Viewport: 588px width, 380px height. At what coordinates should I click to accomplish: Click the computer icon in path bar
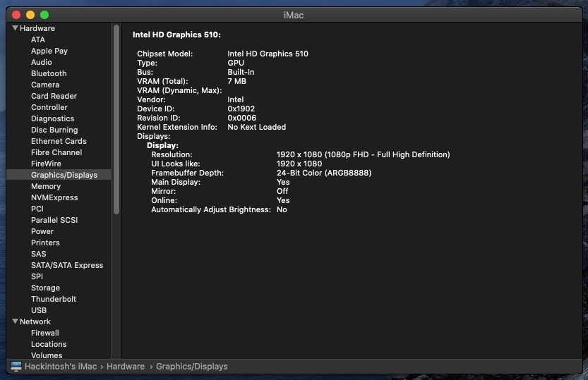tap(16, 366)
